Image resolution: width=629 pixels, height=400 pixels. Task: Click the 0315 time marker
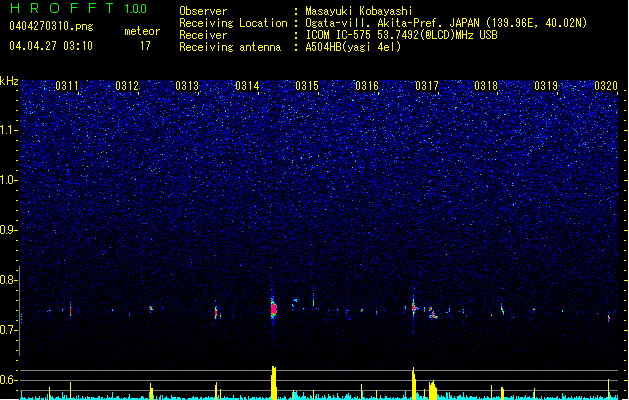pyautogui.click(x=307, y=86)
